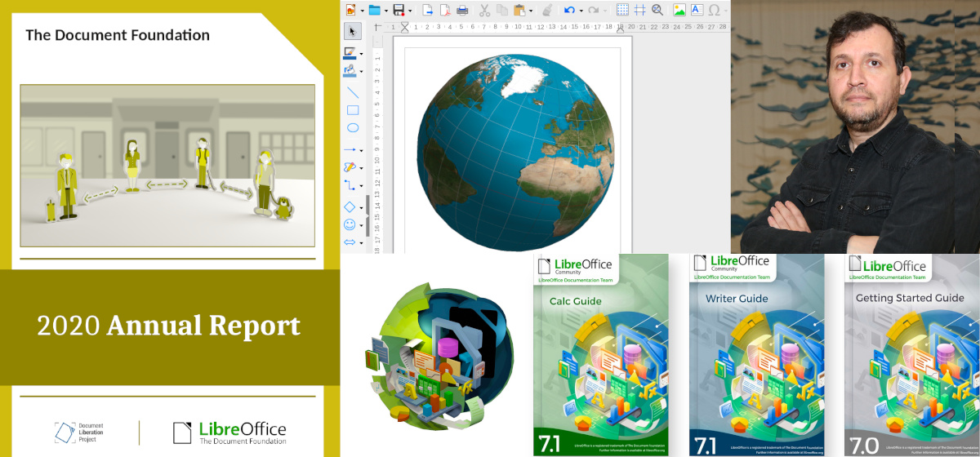Screen dimensions: 980x457
Task: Click the Fill Color bucket icon
Action: pyautogui.click(x=350, y=71)
